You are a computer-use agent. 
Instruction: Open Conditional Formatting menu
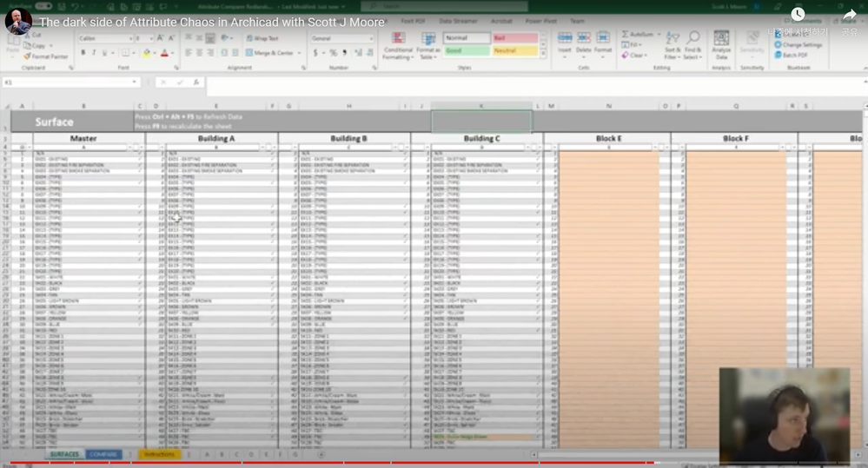pyautogui.click(x=397, y=45)
